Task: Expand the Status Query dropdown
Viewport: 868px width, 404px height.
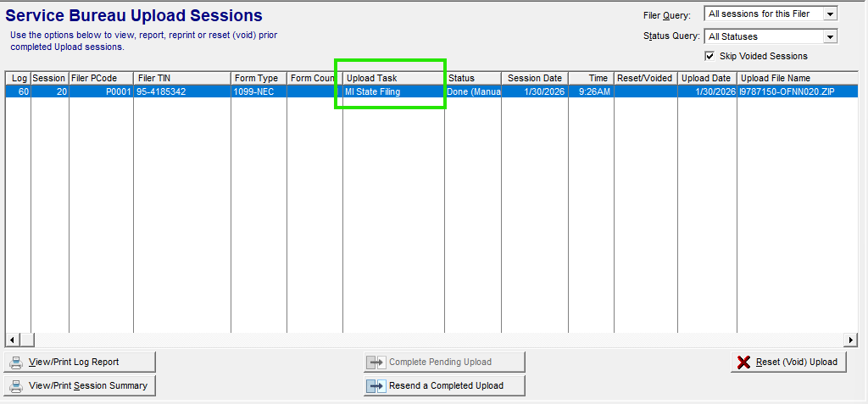Action: pos(830,36)
